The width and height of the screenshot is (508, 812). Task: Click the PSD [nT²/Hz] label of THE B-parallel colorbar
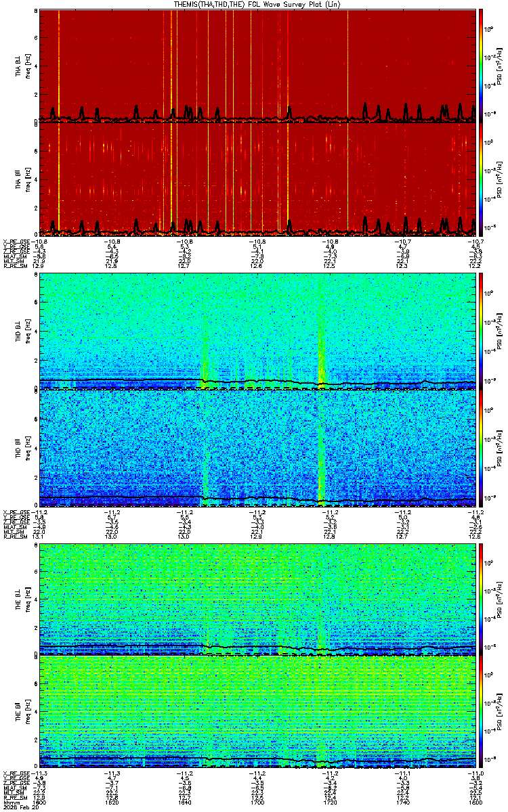click(500, 712)
